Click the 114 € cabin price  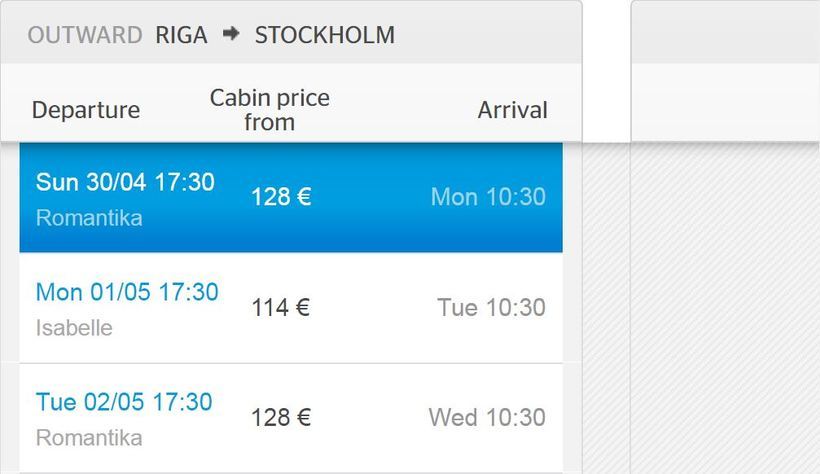280,308
